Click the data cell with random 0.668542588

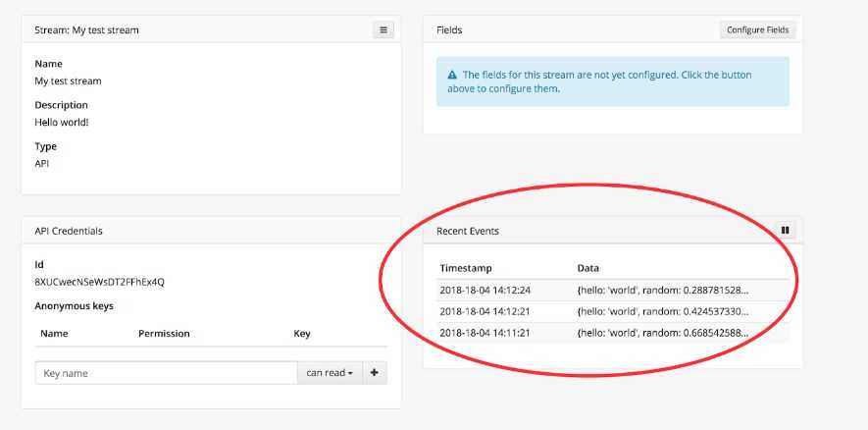point(663,333)
